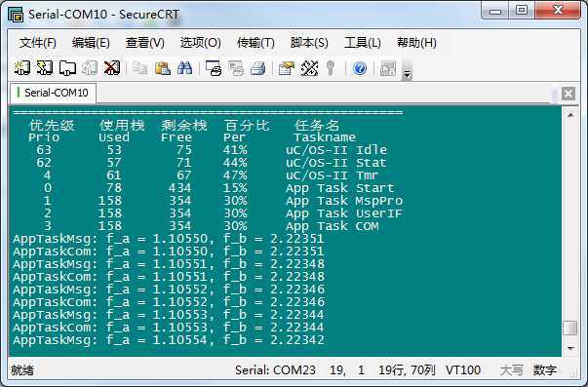Open the 帮助(H) menu

click(x=416, y=43)
